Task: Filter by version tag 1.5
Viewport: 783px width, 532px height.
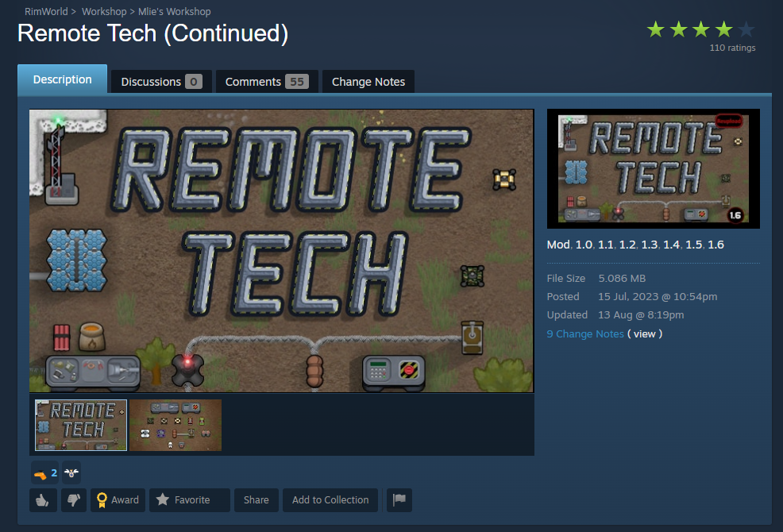Action: (x=693, y=245)
